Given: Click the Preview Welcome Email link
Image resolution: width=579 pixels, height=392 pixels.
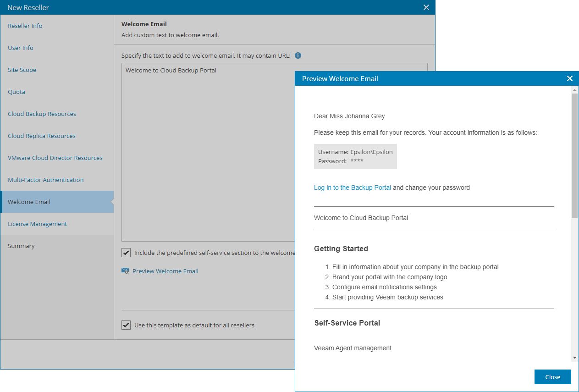Looking at the screenshot, I should tap(165, 271).
